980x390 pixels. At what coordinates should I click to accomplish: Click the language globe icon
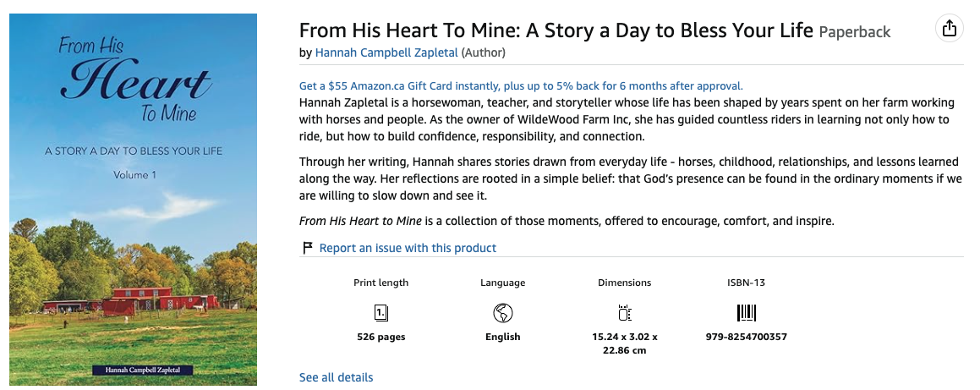502,313
